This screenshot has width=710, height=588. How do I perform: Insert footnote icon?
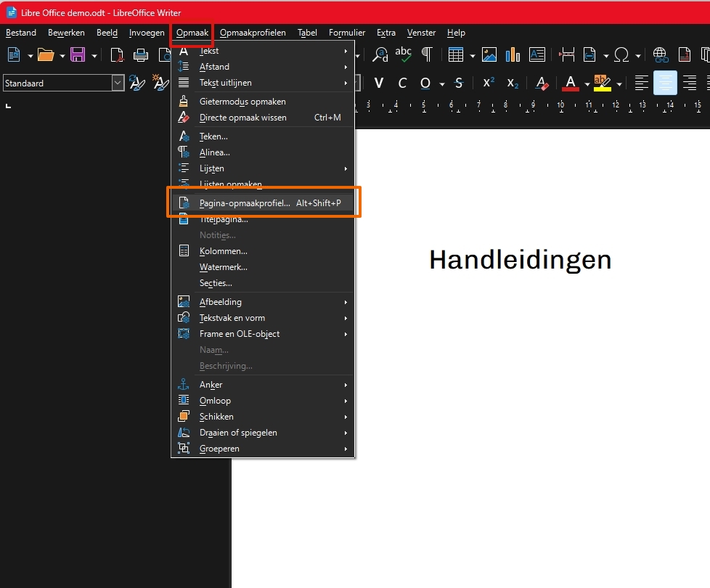pos(685,54)
